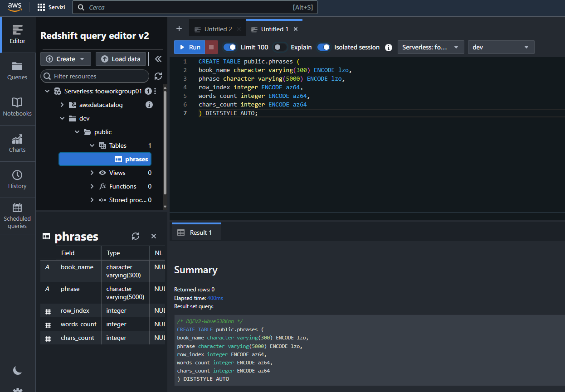Close the phrases table details panel
The height and width of the screenshot is (392, 565).
coord(154,236)
